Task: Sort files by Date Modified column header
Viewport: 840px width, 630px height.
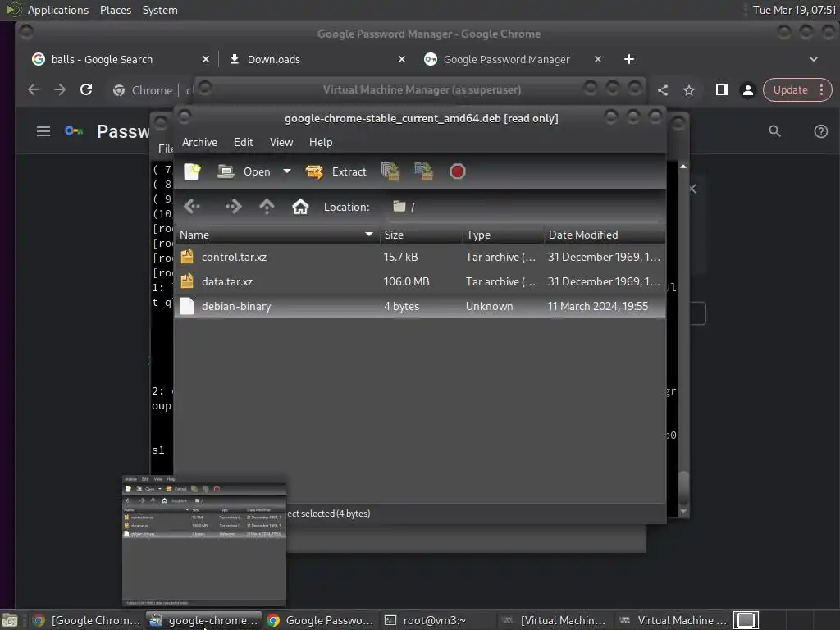Action: click(x=605, y=235)
